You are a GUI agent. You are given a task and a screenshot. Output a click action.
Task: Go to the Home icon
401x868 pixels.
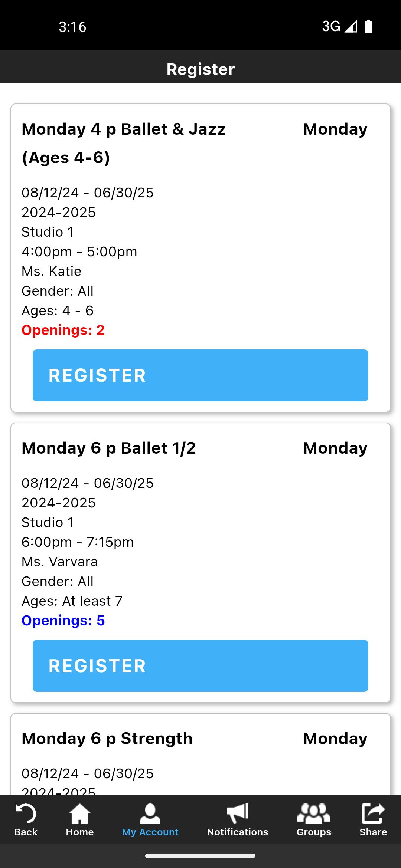(x=79, y=814)
